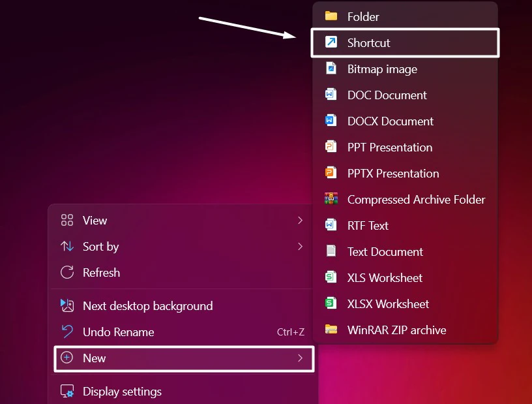Click the XLS Worksheet file icon
The height and width of the screenshot is (404, 532).
tap(331, 277)
